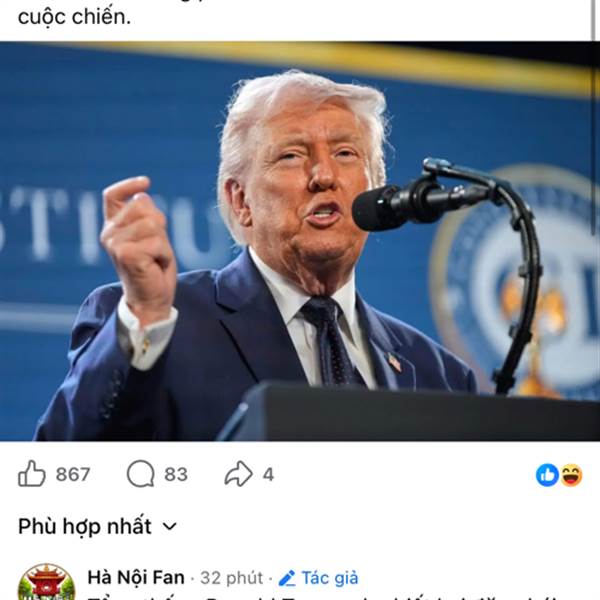Open the Hà Nội Fan profile avatar
Screen dimensions: 600x600
pos(47,582)
